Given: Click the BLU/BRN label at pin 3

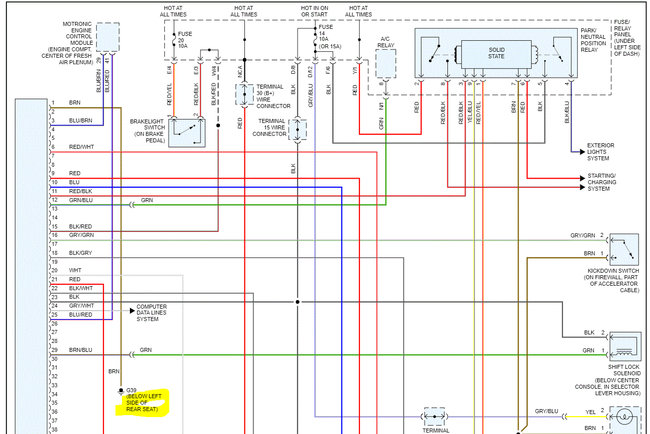Looking at the screenshot, I should click(80, 121).
